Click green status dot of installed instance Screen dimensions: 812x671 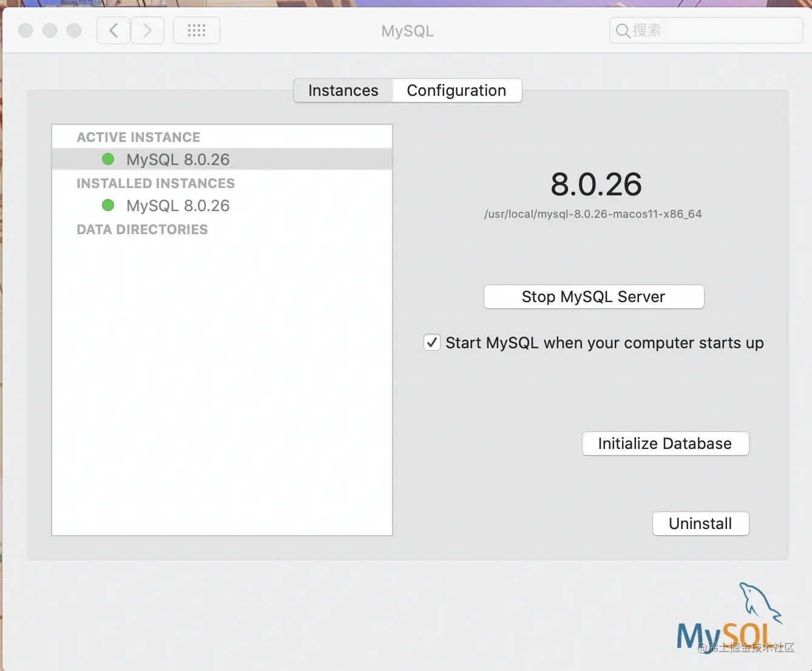pyautogui.click(x=108, y=205)
